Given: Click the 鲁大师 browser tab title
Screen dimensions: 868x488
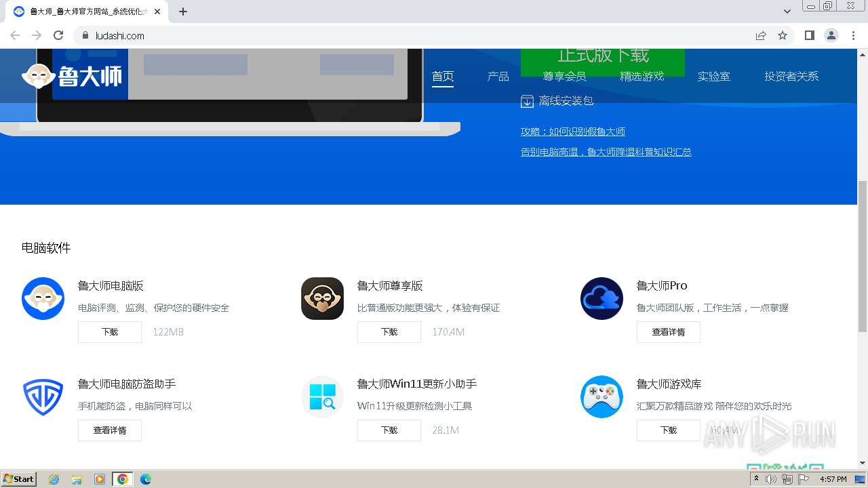Looking at the screenshot, I should tap(88, 12).
